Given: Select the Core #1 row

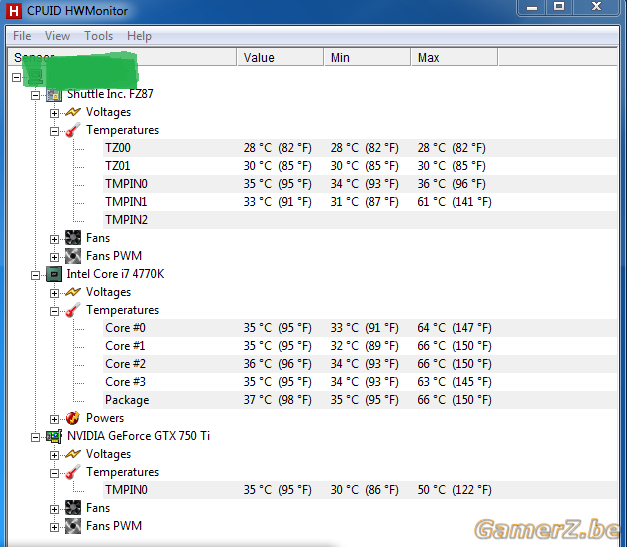Looking at the screenshot, I should coord(360,346).
